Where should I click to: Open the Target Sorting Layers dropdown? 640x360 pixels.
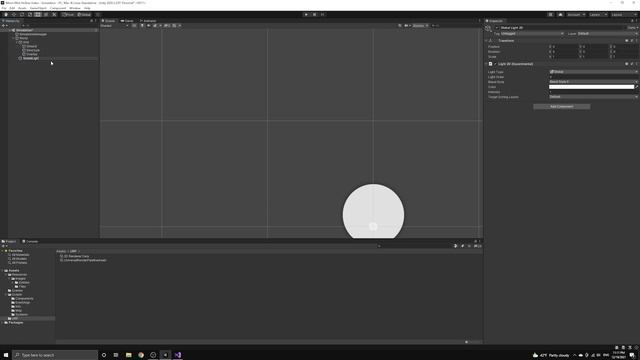(x=593, y=97)
